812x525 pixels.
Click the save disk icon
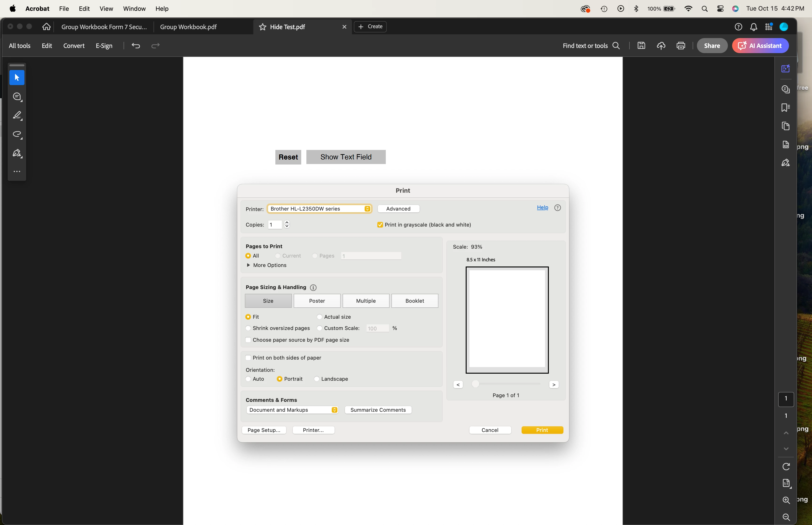pyautogui.click(x=641, y=46)
